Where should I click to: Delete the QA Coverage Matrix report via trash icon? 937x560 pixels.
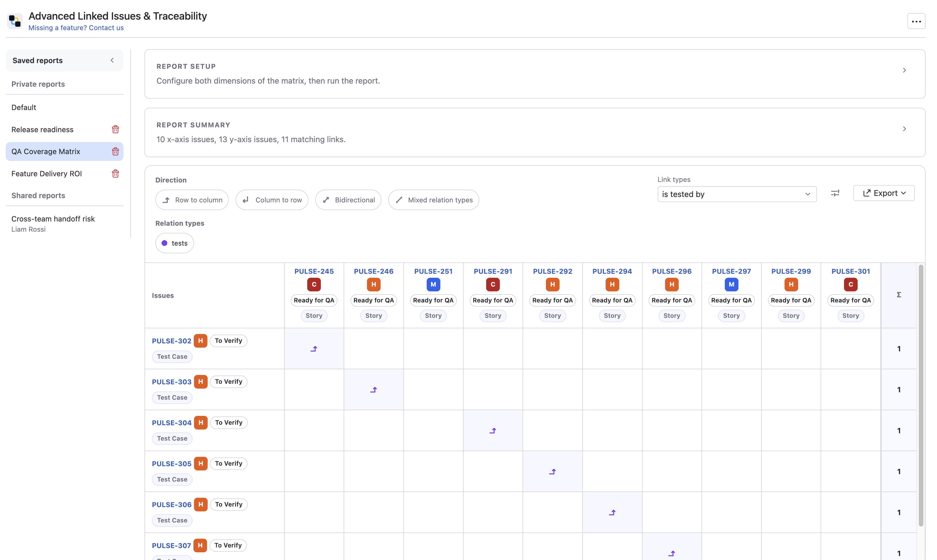115,151
